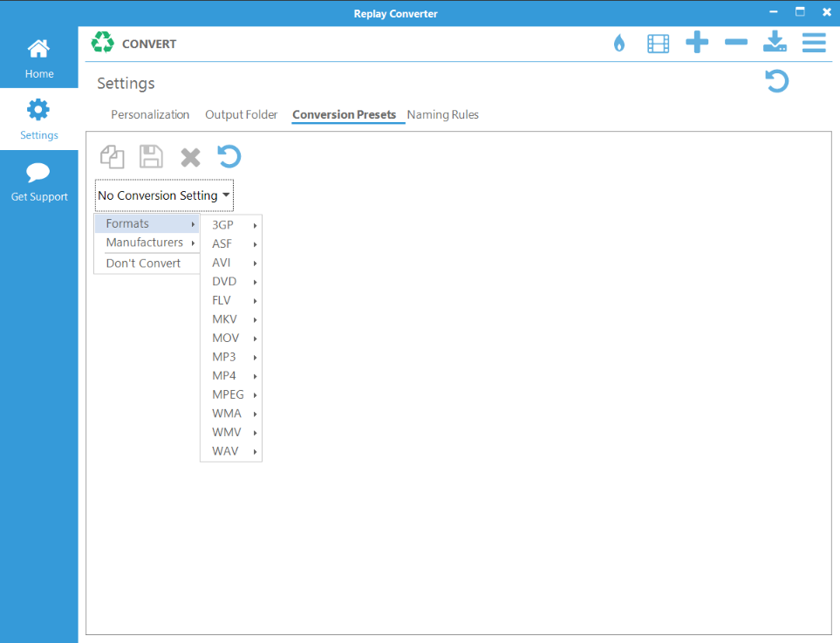
Task: Minimize the Replay Converter window
Action: point(774,12)
